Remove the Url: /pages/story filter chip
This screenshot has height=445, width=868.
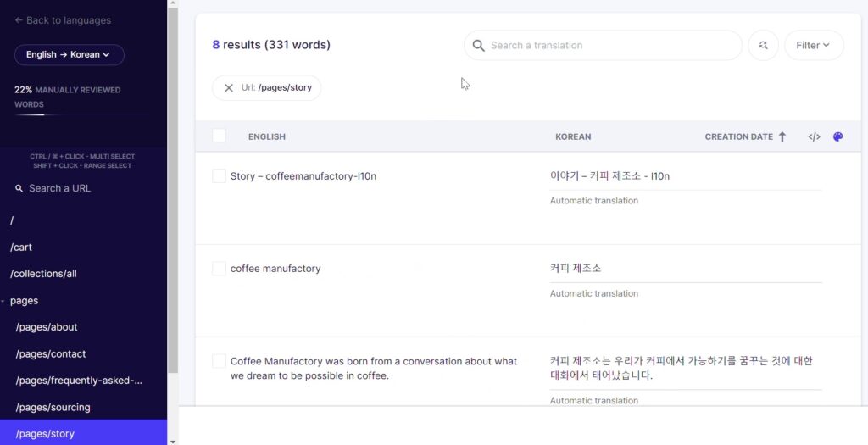click(x=229, y=87)
